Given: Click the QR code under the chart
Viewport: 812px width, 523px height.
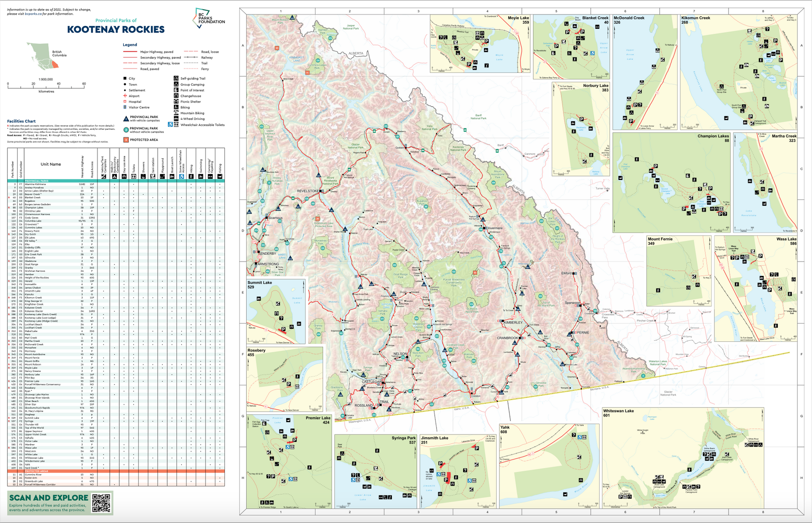Looking at the screenshot, I should pos(101,503).
